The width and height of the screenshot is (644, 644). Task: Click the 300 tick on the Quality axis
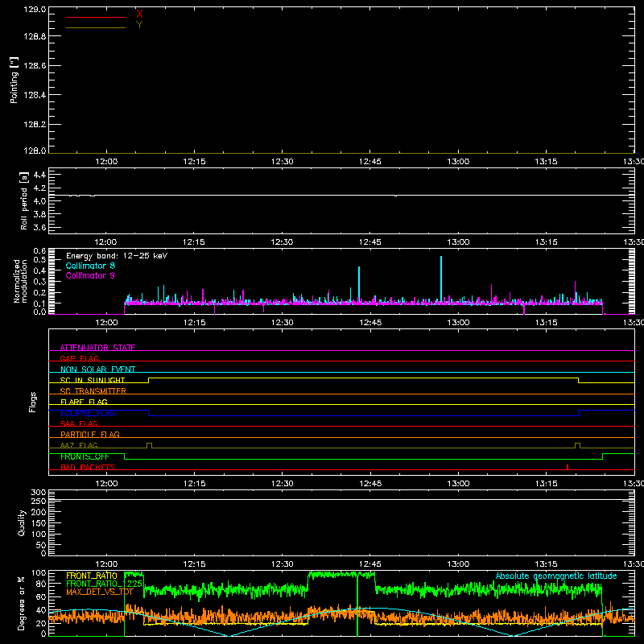pyautogui.click(x=39, y=493)
